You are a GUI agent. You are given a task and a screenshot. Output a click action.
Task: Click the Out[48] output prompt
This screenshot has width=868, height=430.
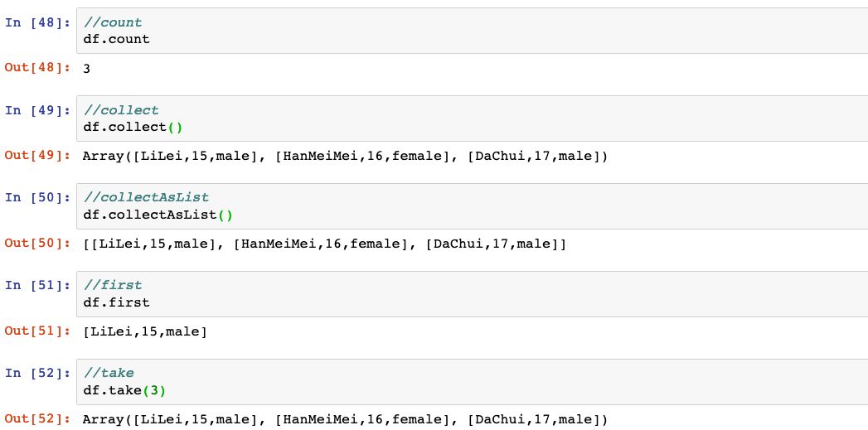38,68
